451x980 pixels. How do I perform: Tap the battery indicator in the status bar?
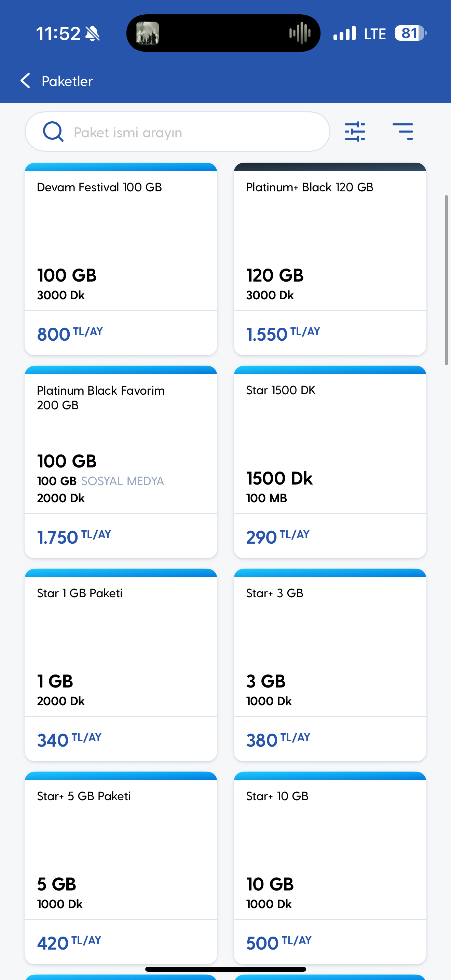coord(411,33)
